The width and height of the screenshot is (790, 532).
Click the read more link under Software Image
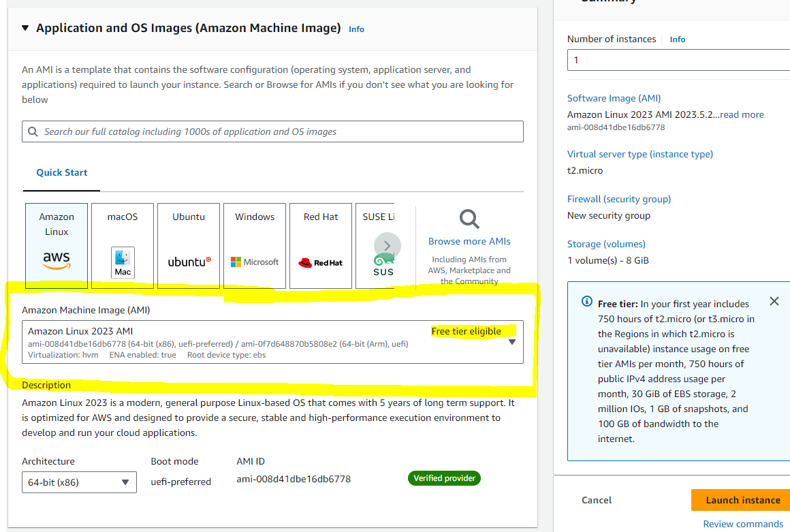tap(742, 114)
